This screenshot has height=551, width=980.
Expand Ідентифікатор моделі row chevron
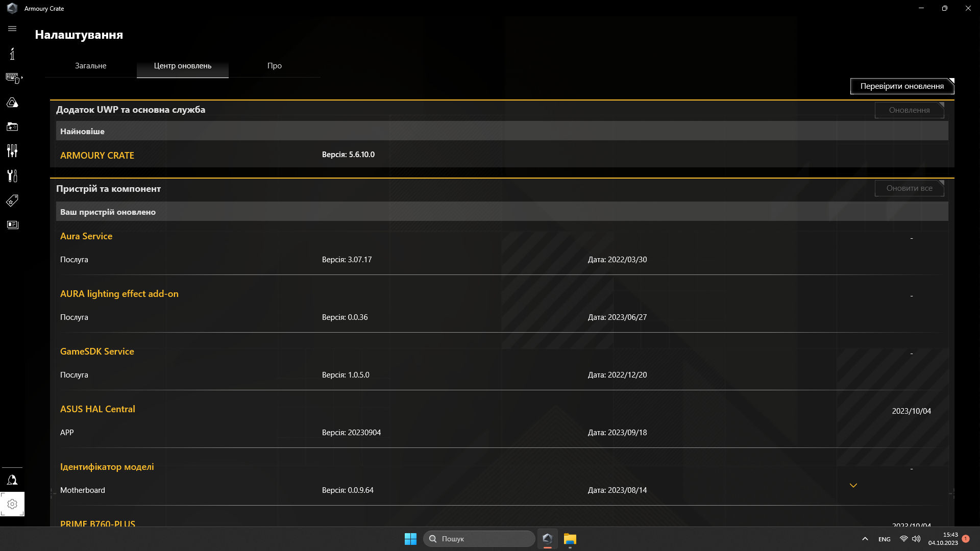(853, 485)
